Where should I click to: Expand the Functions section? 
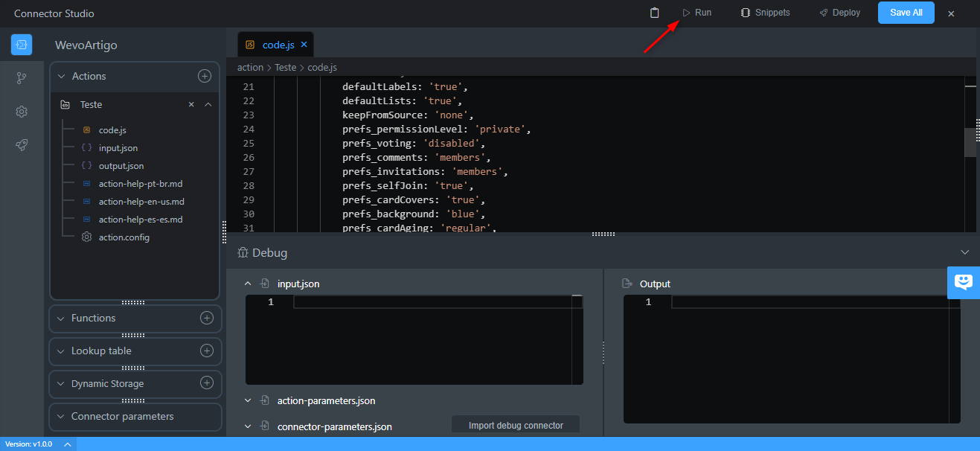pos(61,319)
